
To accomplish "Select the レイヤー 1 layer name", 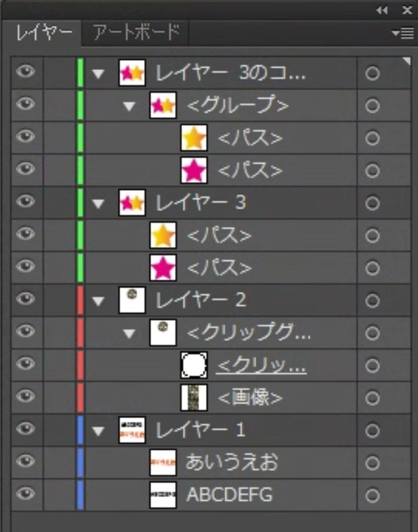I will pos(201,430).
